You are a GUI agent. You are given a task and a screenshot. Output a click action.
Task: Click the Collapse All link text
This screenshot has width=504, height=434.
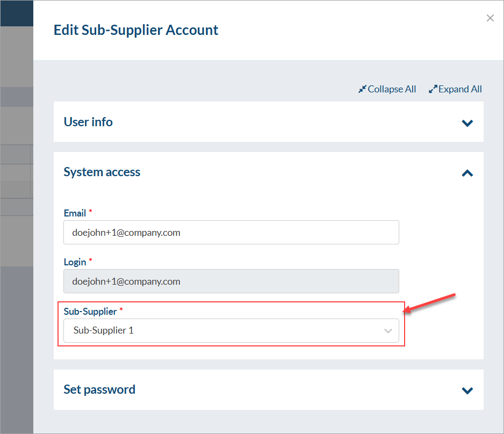coord(392,89)
